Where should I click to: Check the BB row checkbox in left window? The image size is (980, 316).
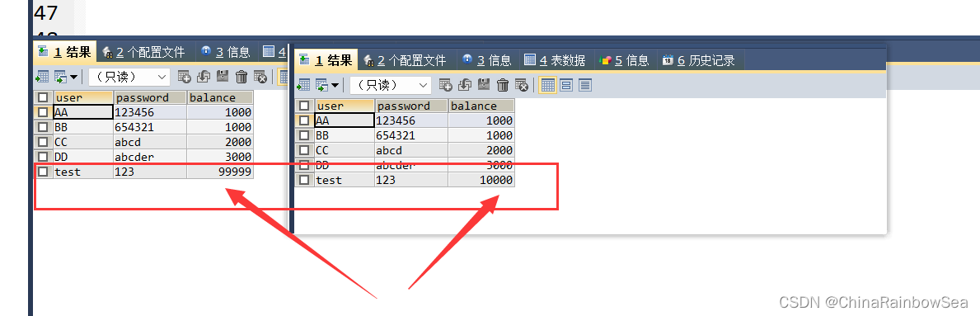pos(43,127)
